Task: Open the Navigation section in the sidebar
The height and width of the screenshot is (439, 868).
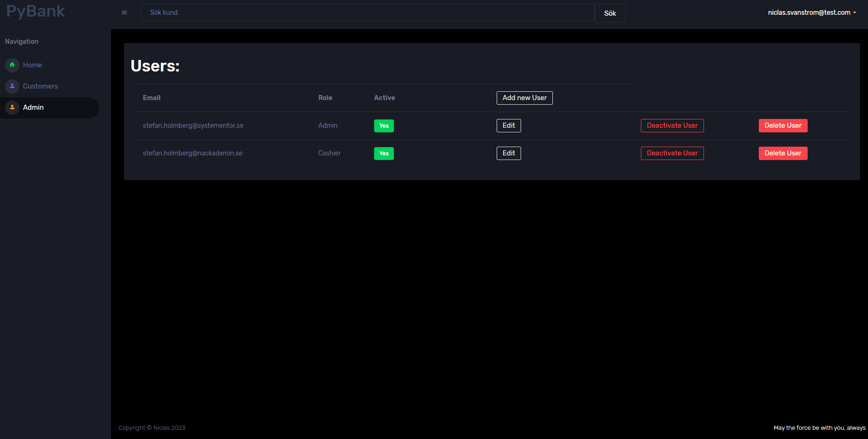Action: coord(22,41)
